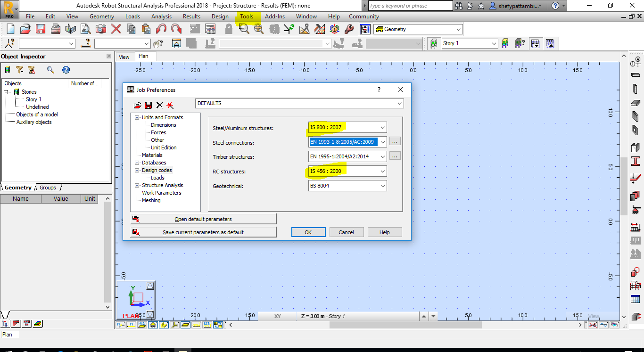
Task: Select the highlighted Zoom tool in the toolbar
Action: pos(244,28)
